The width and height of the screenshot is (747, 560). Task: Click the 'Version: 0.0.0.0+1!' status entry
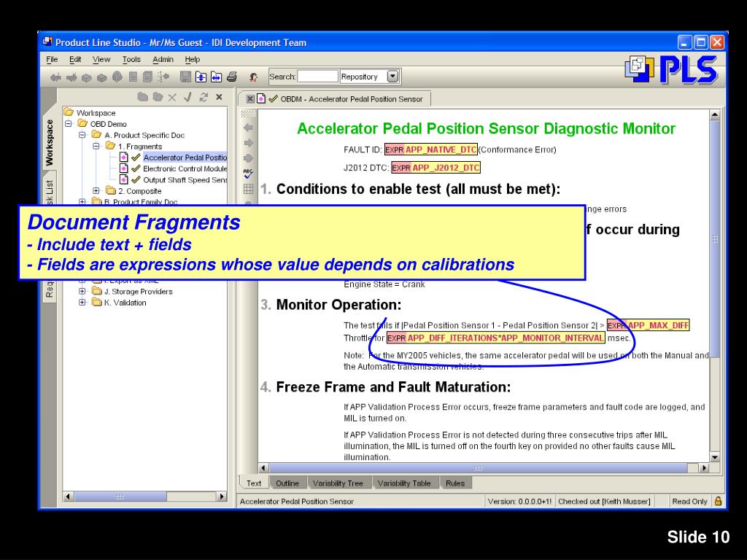pyautogui.click(x=519, y=502)
